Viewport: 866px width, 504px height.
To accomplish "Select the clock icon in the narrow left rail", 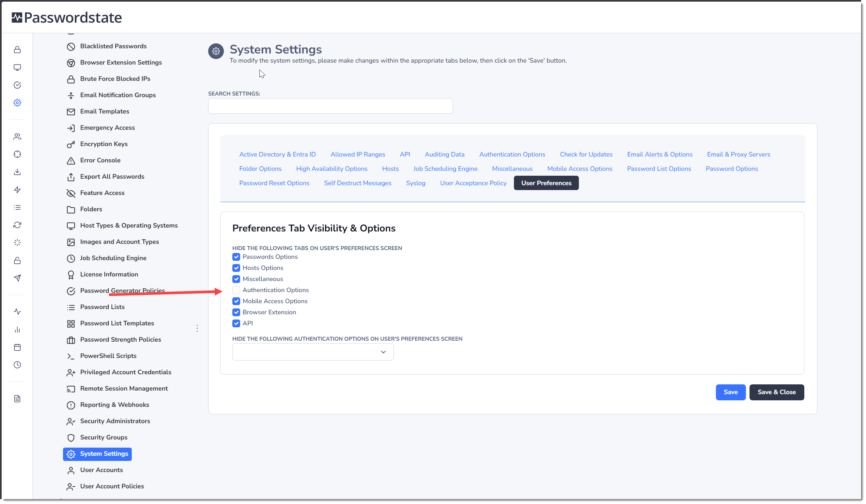I will (x=17, y=365).
